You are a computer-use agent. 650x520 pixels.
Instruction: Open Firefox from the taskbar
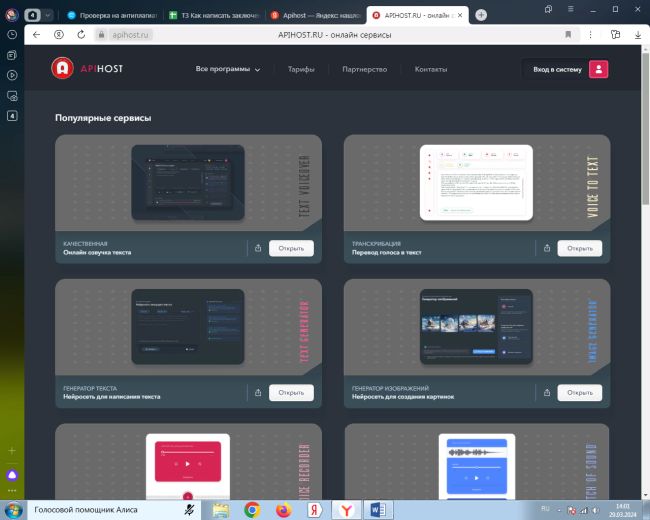tap(284, 510)
